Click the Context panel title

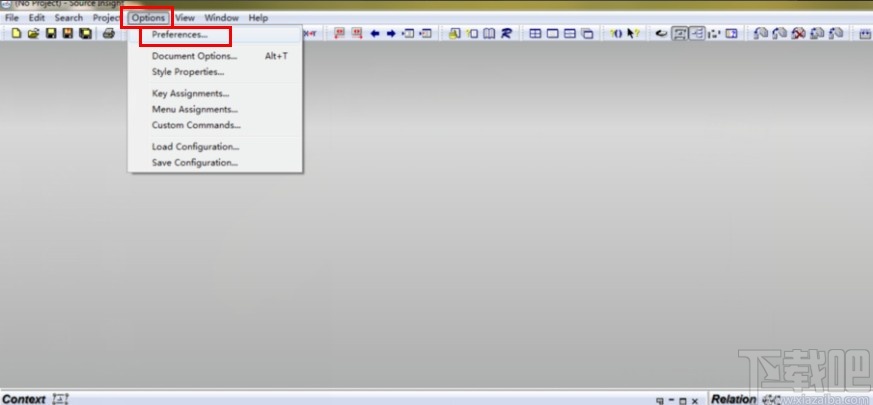pos(24,399)
